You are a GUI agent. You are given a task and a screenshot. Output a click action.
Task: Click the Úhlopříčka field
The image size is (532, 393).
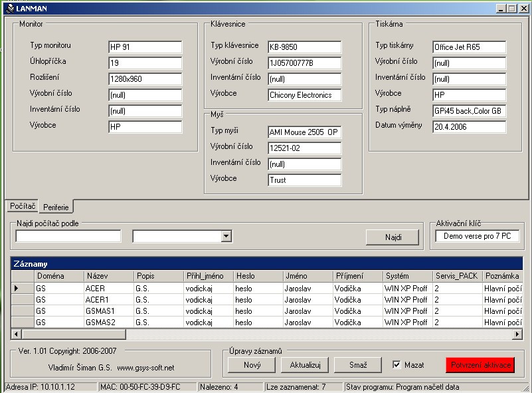[145, 63]
